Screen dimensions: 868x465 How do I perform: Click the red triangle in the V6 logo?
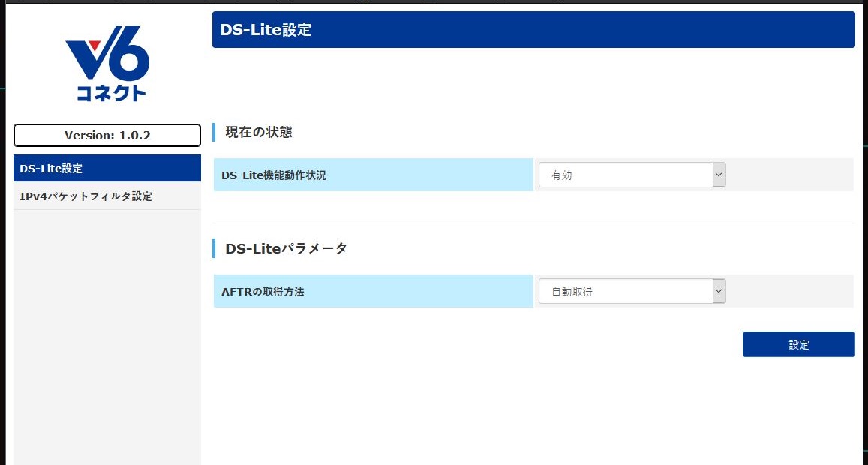(94, 46)
